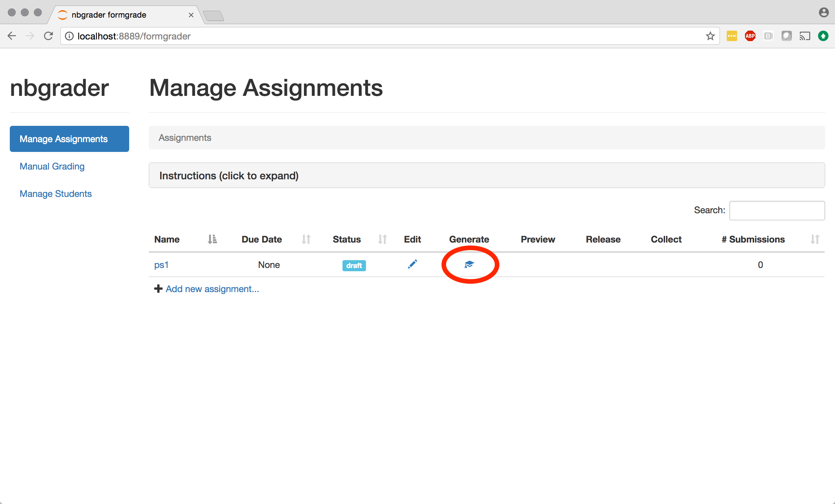Click the AdBlock Plus extension icon

click(750, 36)
